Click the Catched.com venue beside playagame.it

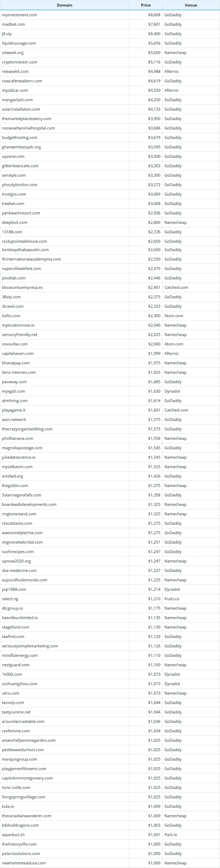(x=177, y=410)
